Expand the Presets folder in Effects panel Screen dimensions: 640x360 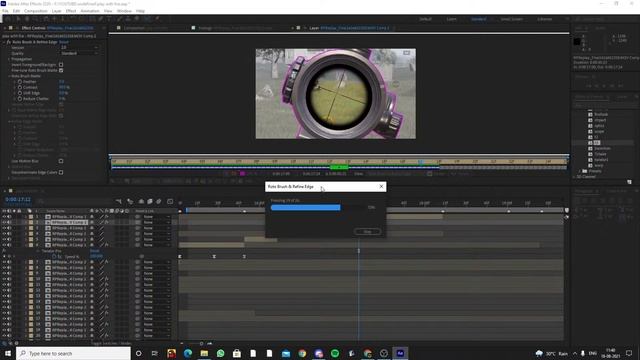(x=580, y=171)
